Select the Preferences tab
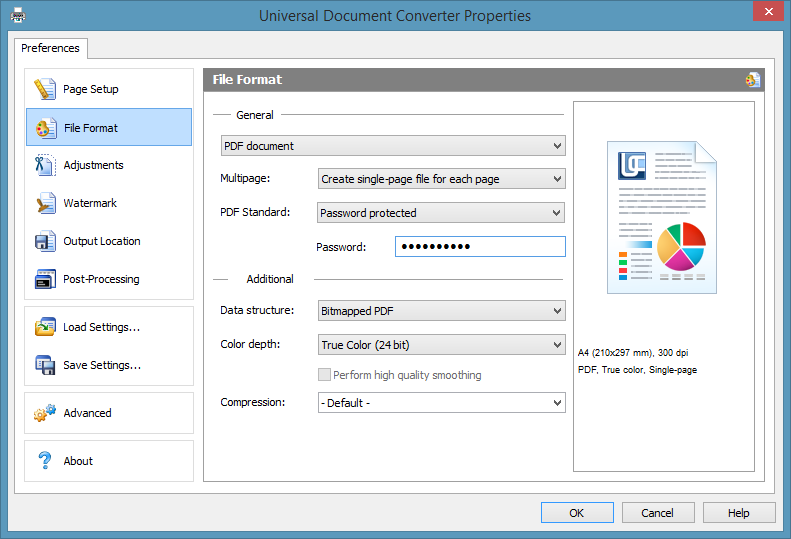791x539 pixels. 50,48
